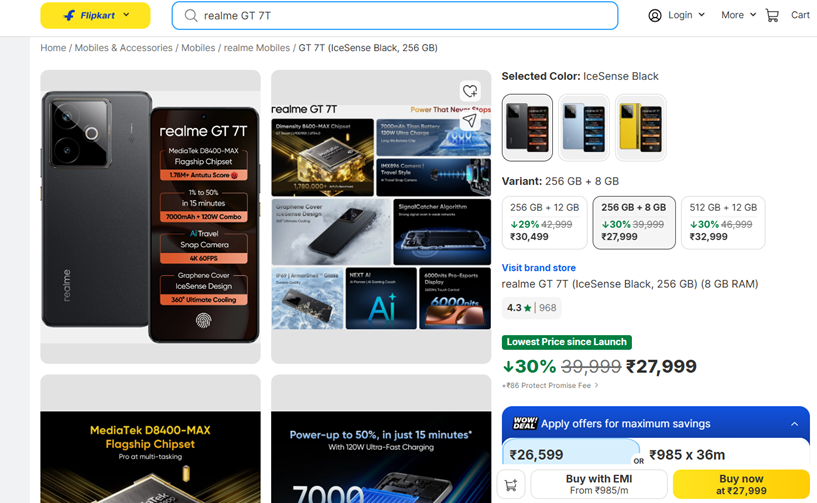Go to Mobiles & Accessories breadcrumb
Viewport: 817px width, 503px height.
125,48
